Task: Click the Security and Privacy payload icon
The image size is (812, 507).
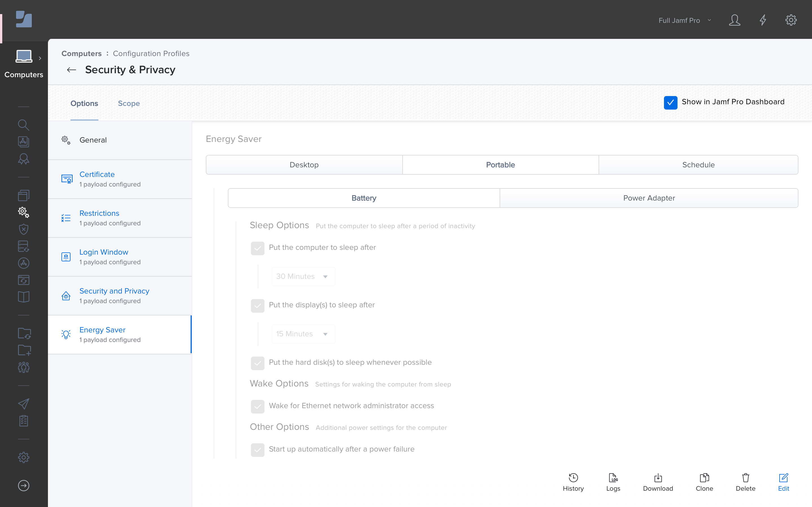Action: point(66,295)
